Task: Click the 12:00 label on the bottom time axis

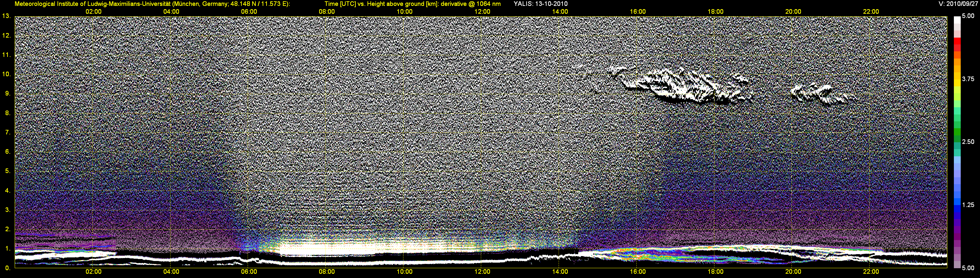Action: 482,271
